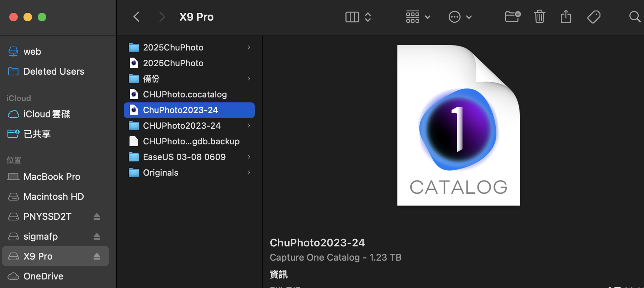The width and height of the screenshot is (644, 288).
Task: Open the ellipsis action menu dropdown
Action: point(460,17)
